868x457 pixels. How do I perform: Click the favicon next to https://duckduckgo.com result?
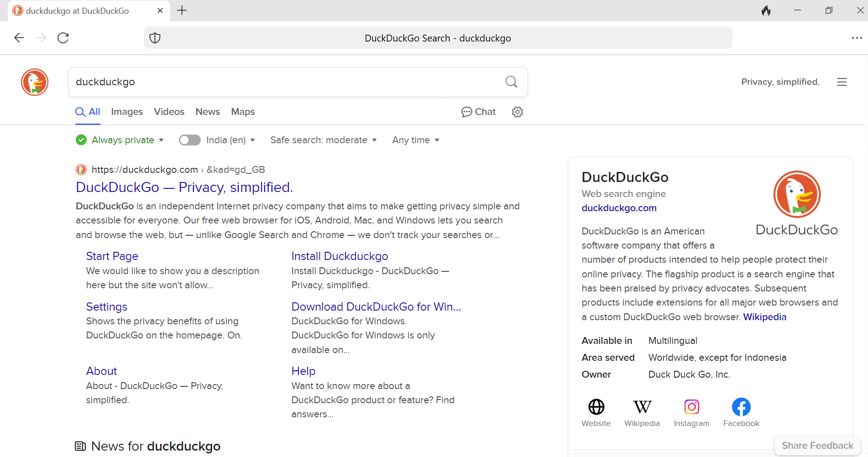(x=81, y=170)
